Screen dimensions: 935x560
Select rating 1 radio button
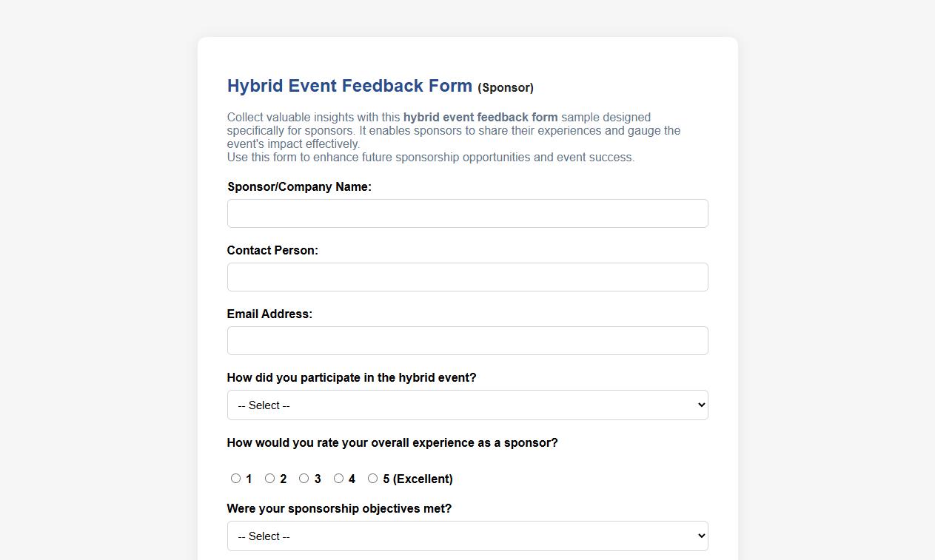pos(235,478)
